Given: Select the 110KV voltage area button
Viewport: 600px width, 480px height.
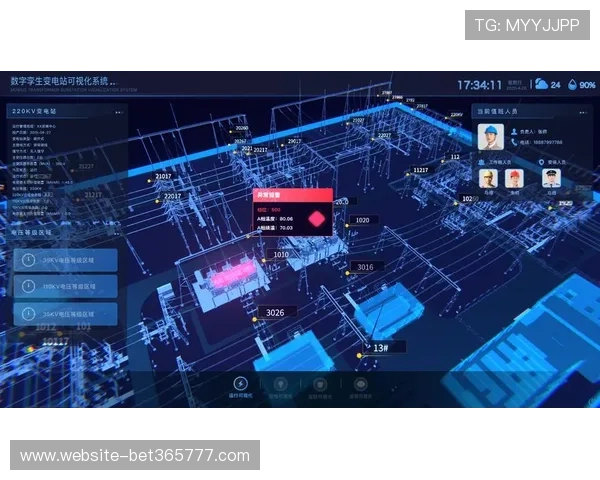Looking at the screenshot, I should click(x=65, y=286).
